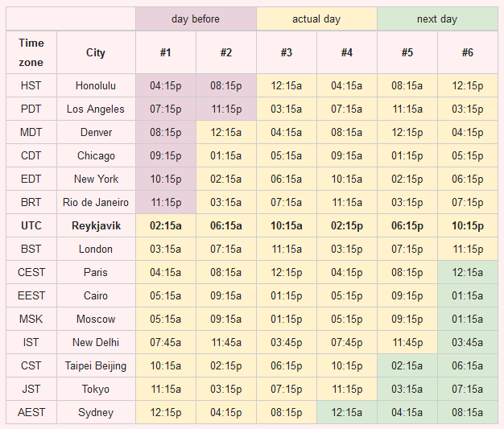
Task: Click Sydney's 12:15a green cell
Action: click(347, 412)
